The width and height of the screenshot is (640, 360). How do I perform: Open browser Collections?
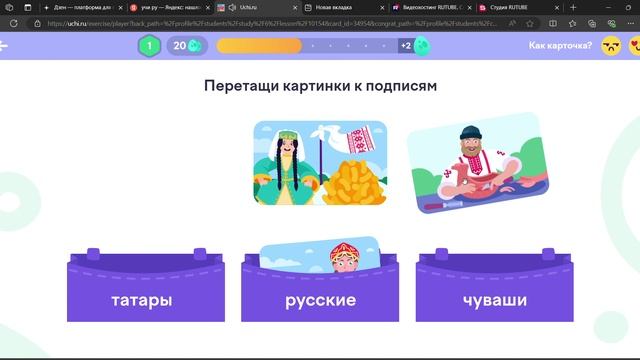coord(592,24)
